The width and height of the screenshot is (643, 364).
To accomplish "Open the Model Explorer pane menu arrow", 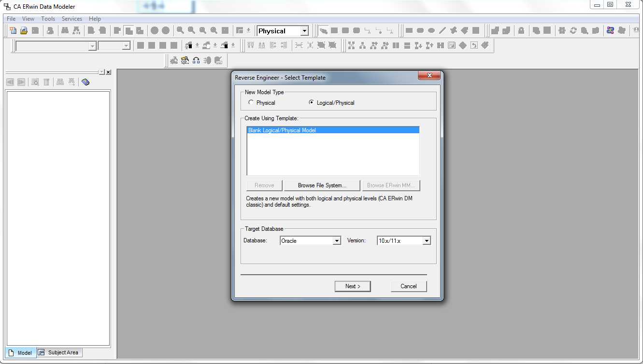I will 101,72.
